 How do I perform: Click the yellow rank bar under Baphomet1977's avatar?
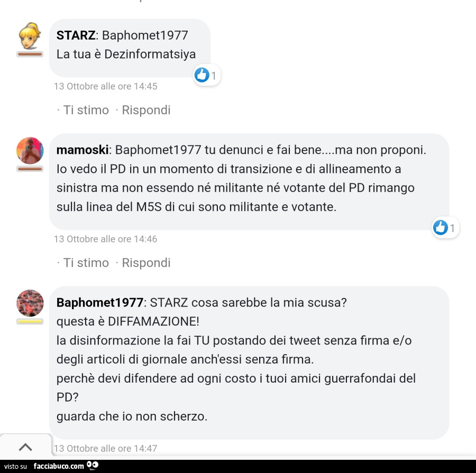point(30,321)
